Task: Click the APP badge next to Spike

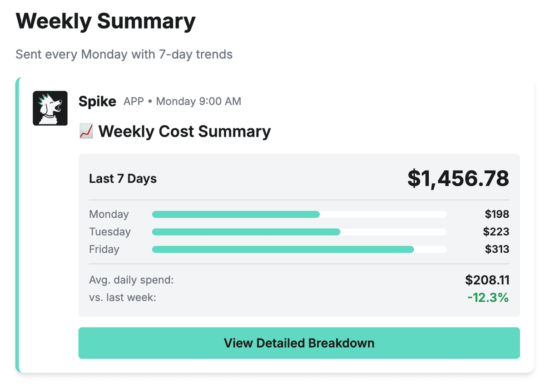Action: (134, 102)
